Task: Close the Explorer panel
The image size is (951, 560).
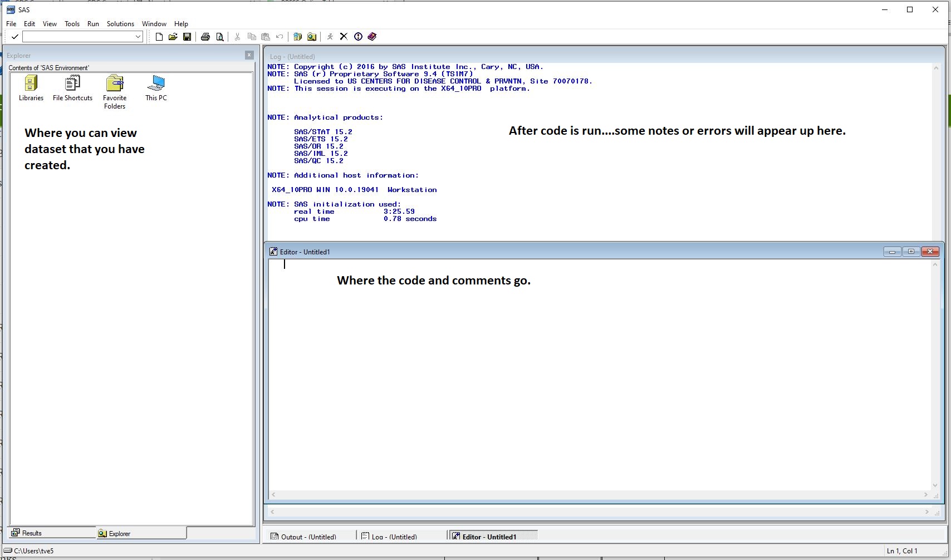Action: coord(249,55)
